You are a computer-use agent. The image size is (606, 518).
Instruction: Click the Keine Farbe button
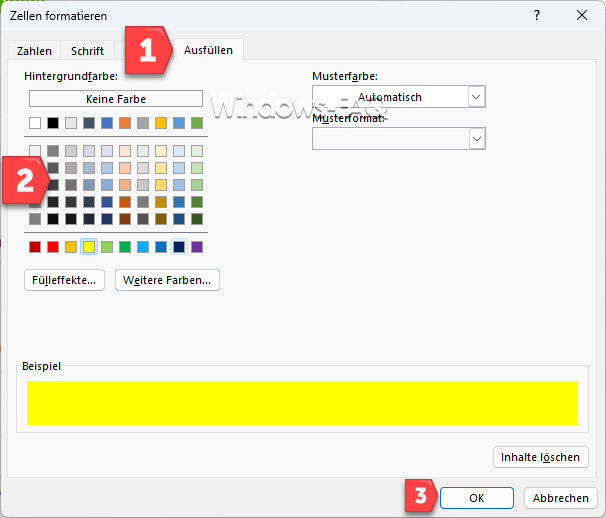tap(116, 99)
